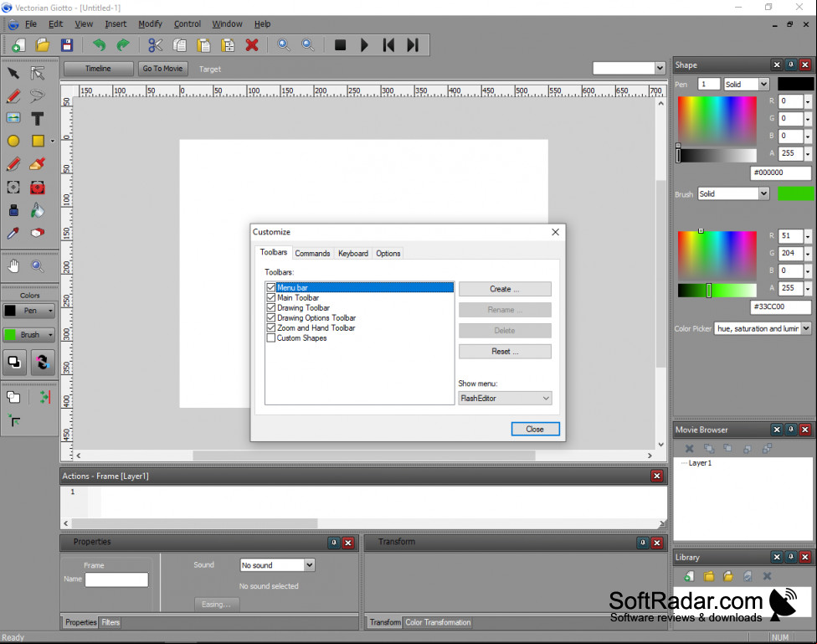The width and height of the screenshot is (817, 644).
Task: Close the Customize dialog with Close button
Action: click(x=535, y=429)
